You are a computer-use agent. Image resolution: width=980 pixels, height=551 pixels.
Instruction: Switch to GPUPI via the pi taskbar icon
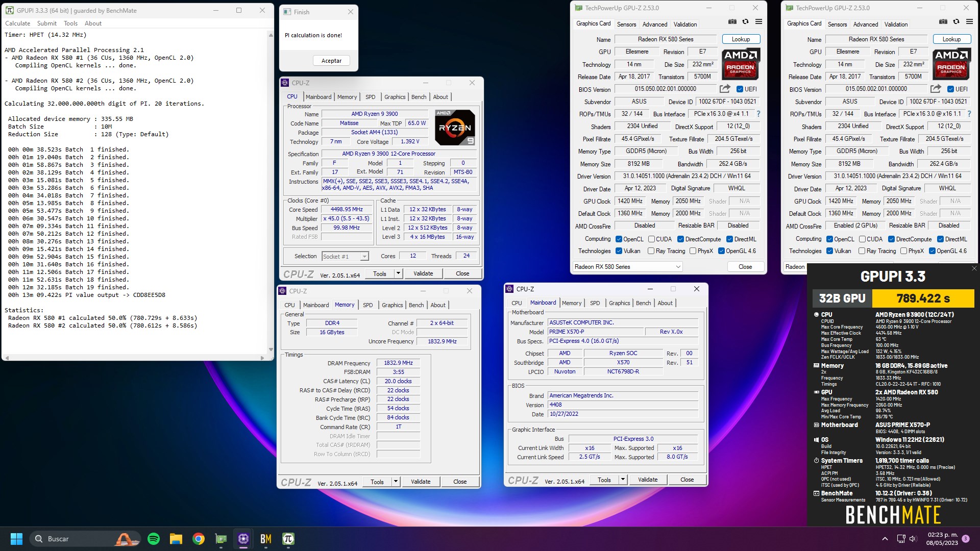click(x=288, y=539)
